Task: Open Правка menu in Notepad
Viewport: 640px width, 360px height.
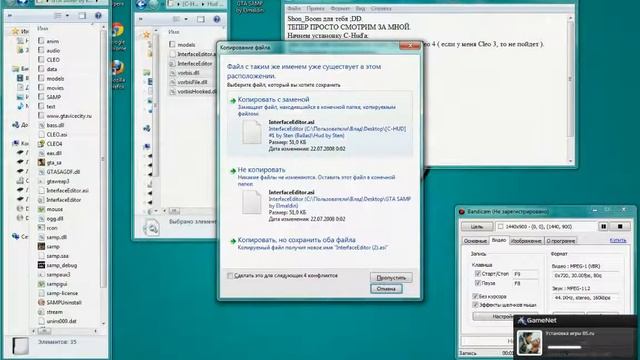Action: [316, 8]
